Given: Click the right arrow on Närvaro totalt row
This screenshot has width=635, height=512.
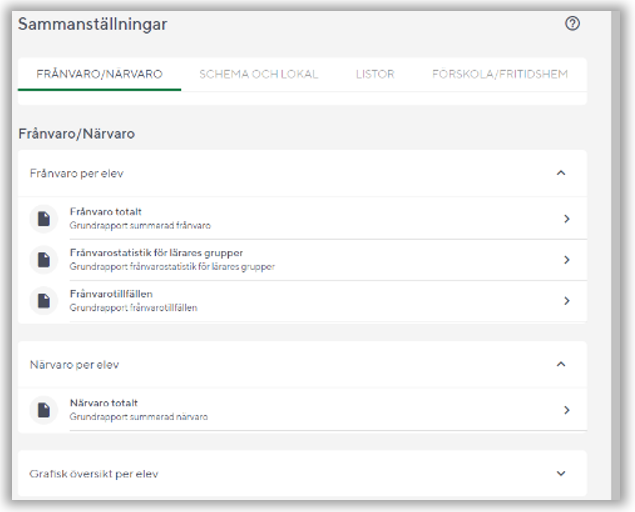Looking at the screenshot, I should coord(567,409).
